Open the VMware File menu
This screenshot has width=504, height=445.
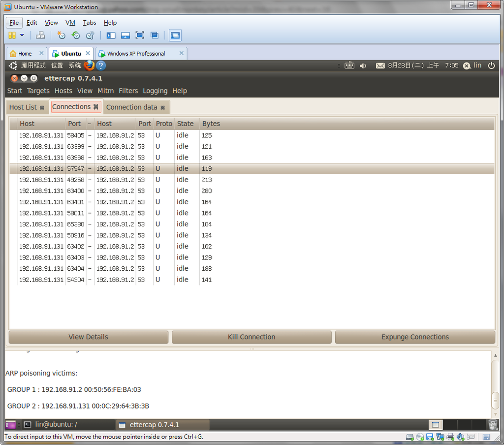tap(14, 23)
